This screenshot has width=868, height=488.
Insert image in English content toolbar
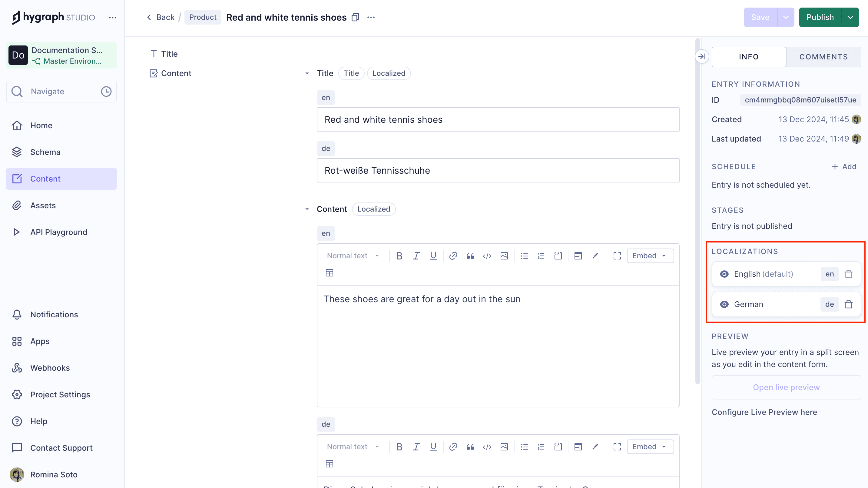click(504, 256)
